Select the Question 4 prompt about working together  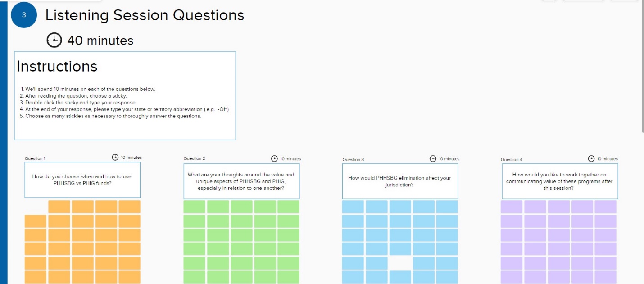point(559,181)
